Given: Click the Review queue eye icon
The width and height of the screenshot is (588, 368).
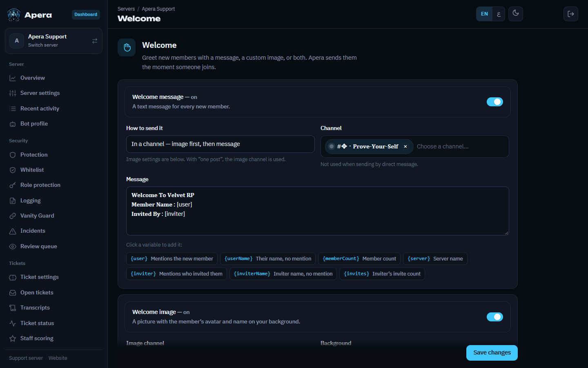Looking at the screenshot, I should tap(13, 247).
